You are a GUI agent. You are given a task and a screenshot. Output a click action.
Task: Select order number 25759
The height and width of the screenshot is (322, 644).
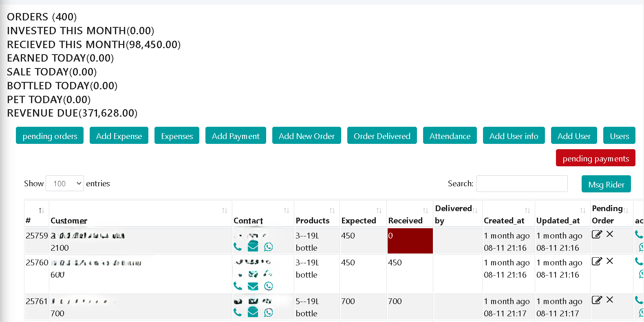(37, 236)
